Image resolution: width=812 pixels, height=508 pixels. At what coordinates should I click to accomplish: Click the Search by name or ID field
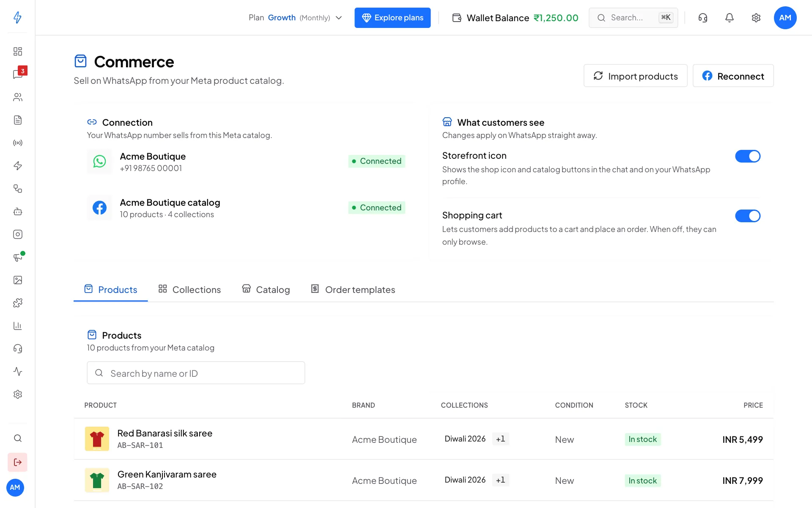pos(196,373)
